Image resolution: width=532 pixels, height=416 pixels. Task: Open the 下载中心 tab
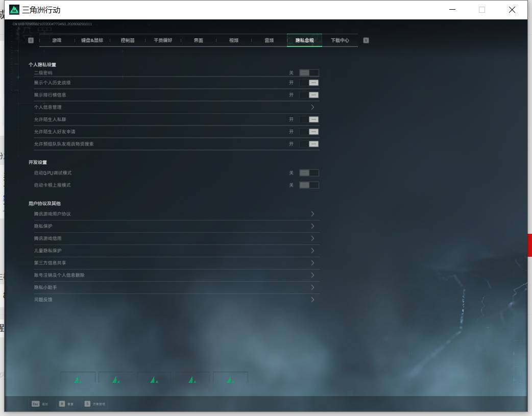tap(340, 40)
